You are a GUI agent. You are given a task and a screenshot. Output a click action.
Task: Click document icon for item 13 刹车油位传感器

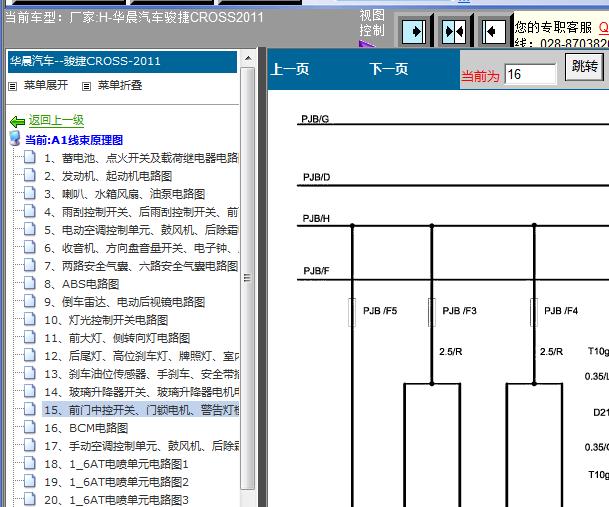[x=30, y=373]
